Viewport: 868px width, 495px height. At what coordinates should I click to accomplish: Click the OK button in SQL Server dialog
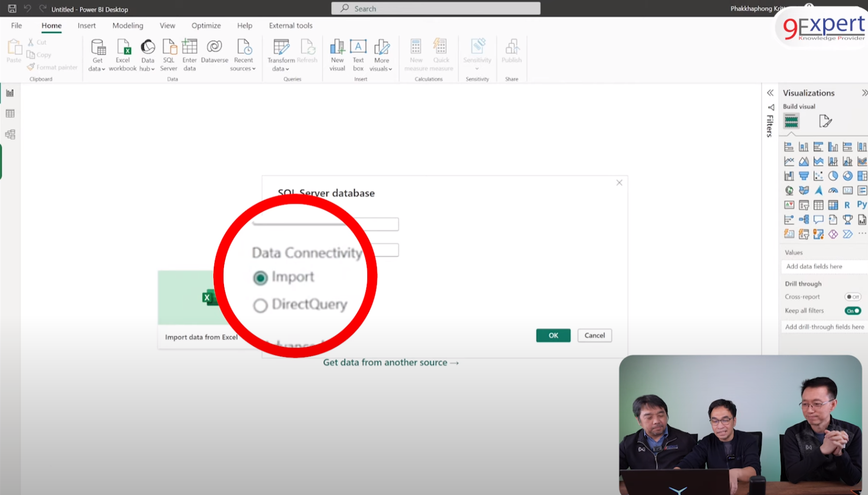coord(553,335)
